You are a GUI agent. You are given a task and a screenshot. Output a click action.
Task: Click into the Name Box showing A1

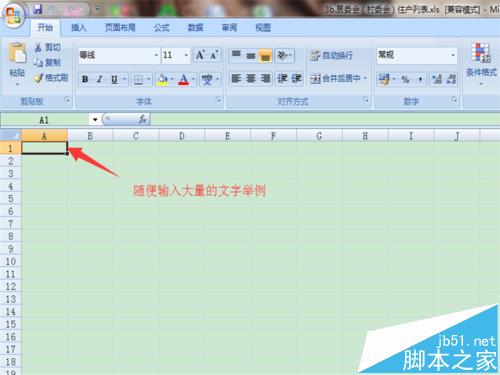pos(45,120)
